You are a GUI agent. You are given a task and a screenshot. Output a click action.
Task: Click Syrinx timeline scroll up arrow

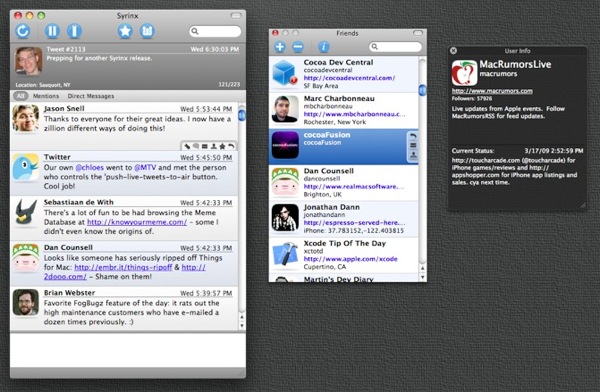[242, 317]
